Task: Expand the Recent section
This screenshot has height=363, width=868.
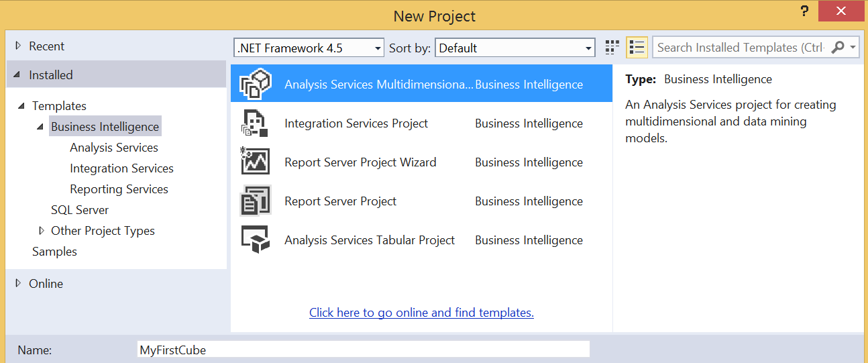Action: (x=18, y=46)
